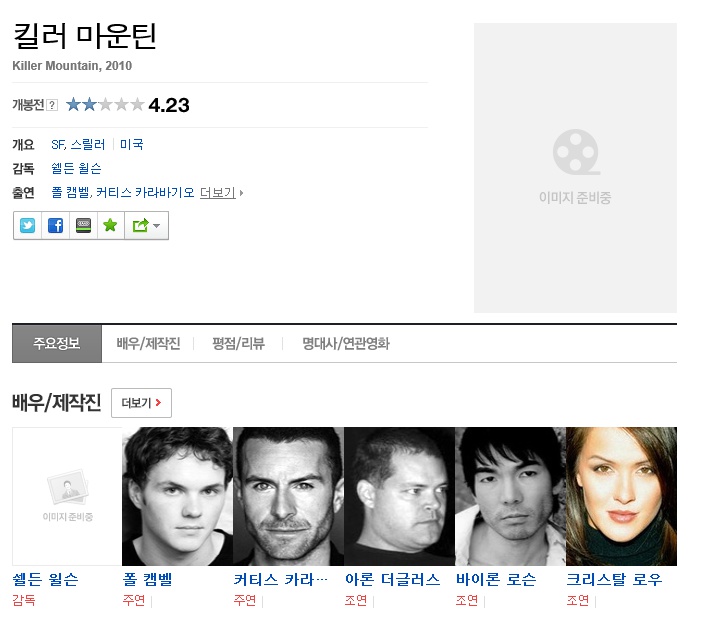Open the share export dropdown arrow
This screenshot has width=714, height=634.
tap(146, 226)
